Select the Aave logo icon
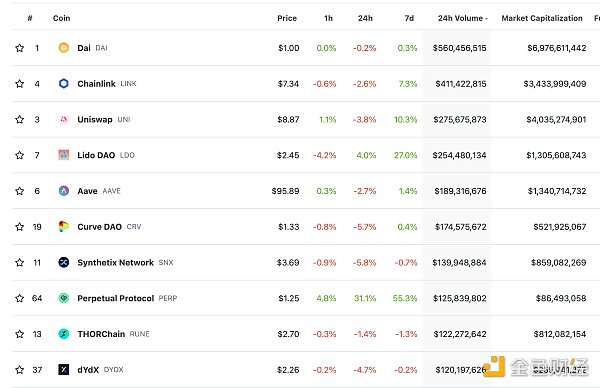This screenshot has width=600, height=388. 64,191
